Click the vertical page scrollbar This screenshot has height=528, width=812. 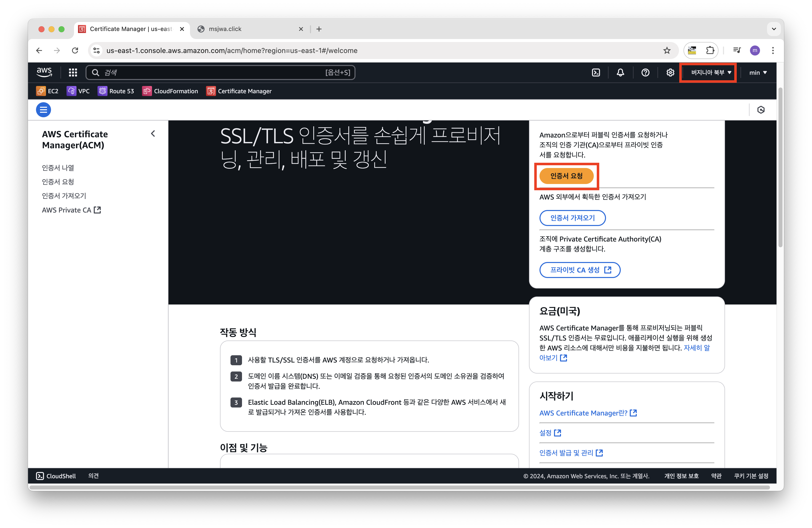(780, 167)
